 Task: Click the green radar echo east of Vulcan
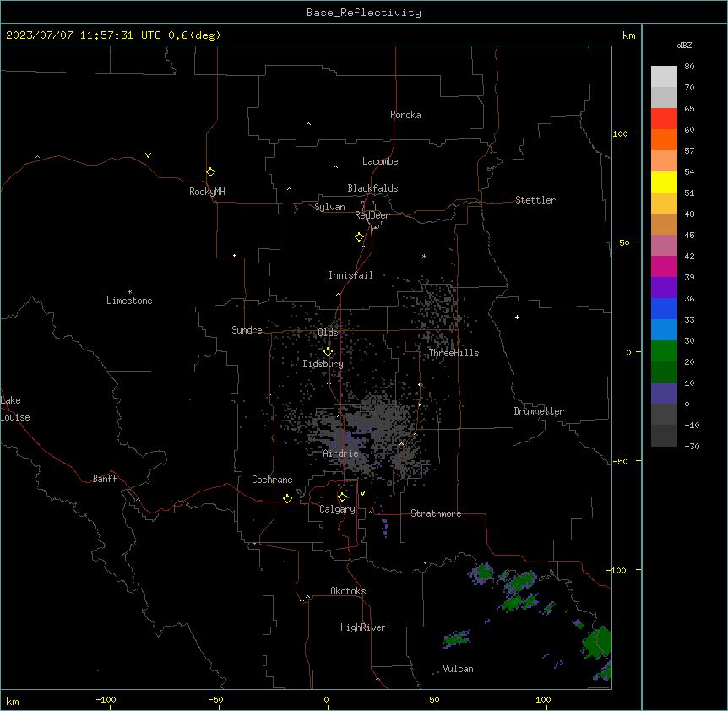(x=598, y=643)
